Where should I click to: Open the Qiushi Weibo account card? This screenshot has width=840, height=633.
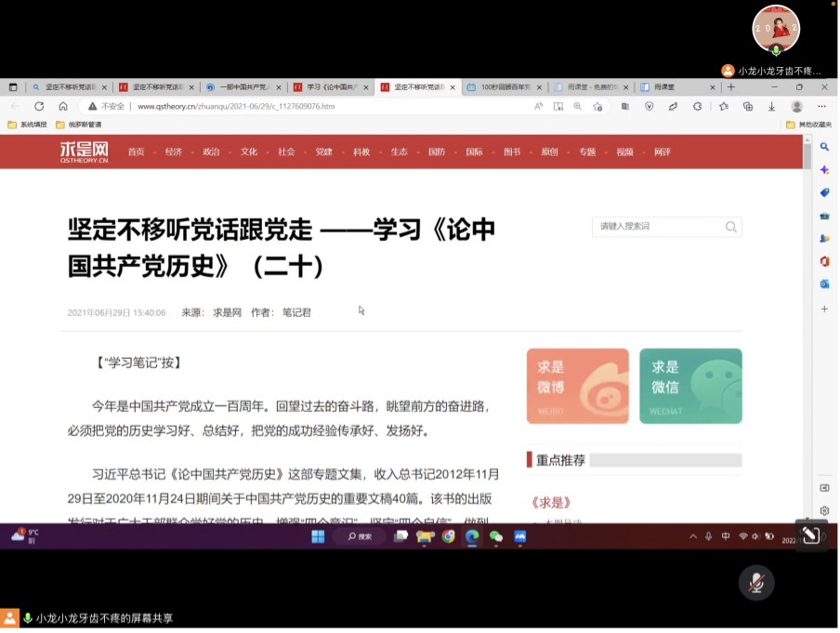(x=577, y=388)
